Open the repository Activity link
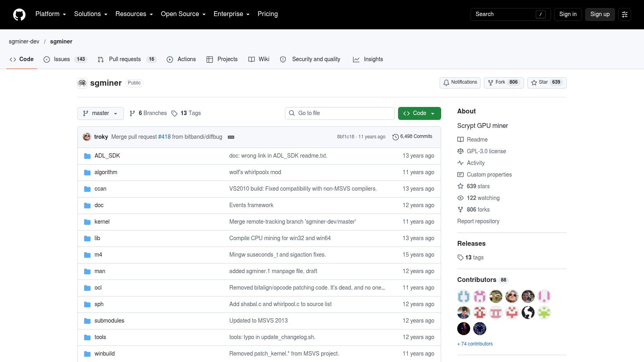 (471, 163)
